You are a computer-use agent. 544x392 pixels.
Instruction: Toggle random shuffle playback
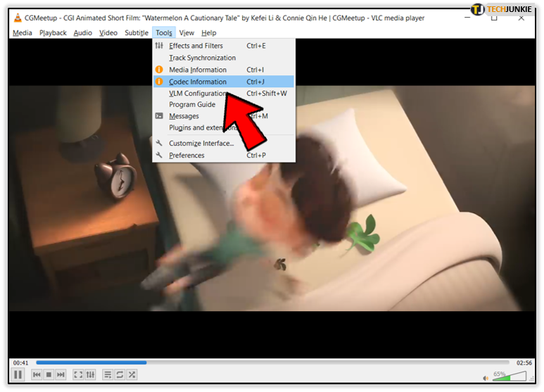click(x=132, y=374)
